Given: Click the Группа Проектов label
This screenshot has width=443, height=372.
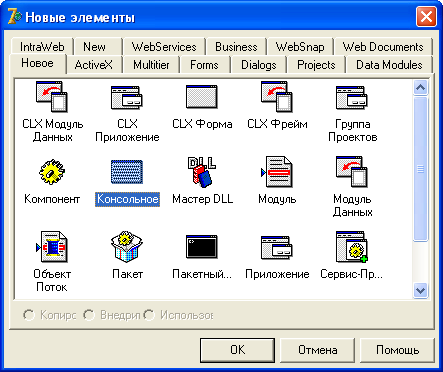Looking at the screenshot, I should [x=352, y=130].
